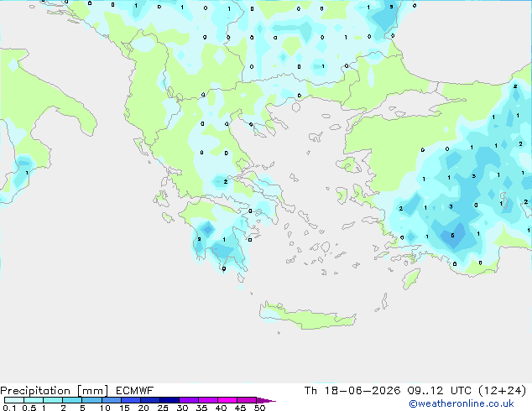This screenshot has height=411, width=532.
Task: Click the "5" value over southwest Turkey
Action: point(452,236)
